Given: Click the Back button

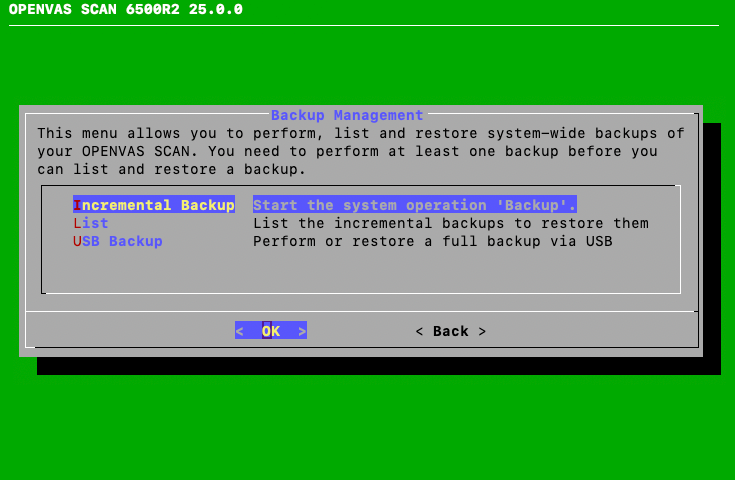Looking at the screenshot, I should 450,331.
